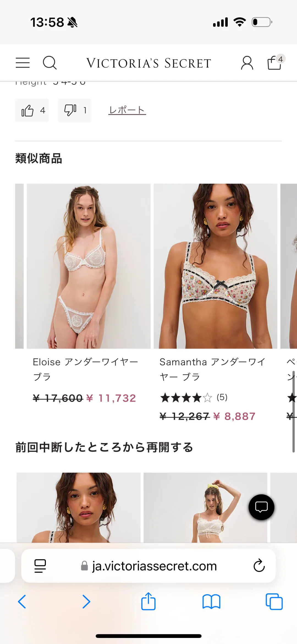This screenshot has width=297, height=644.
Task: Tap the Safari share icon
Action: pos(148,601)
